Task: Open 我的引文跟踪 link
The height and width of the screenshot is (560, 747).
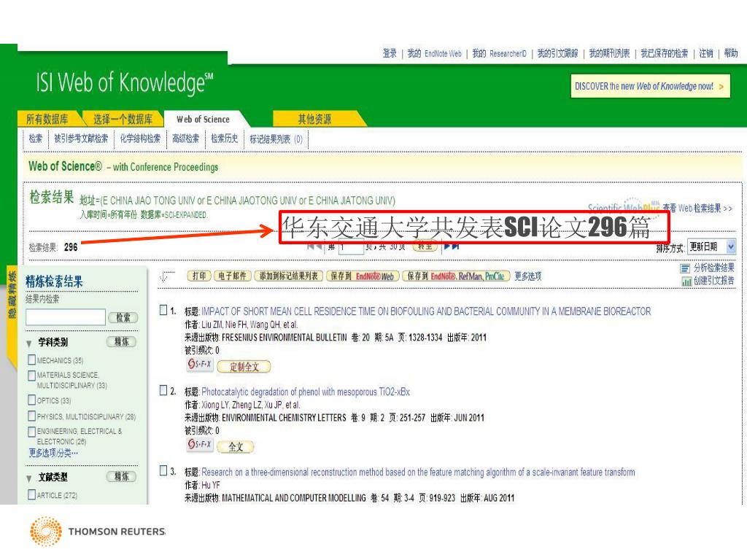Action: (557, 53)
